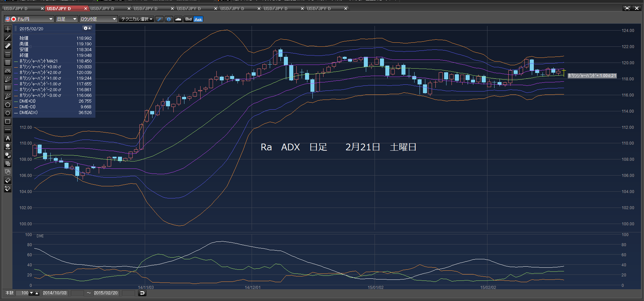Open the 日足 timeframe dropdown

click(67, 19)
